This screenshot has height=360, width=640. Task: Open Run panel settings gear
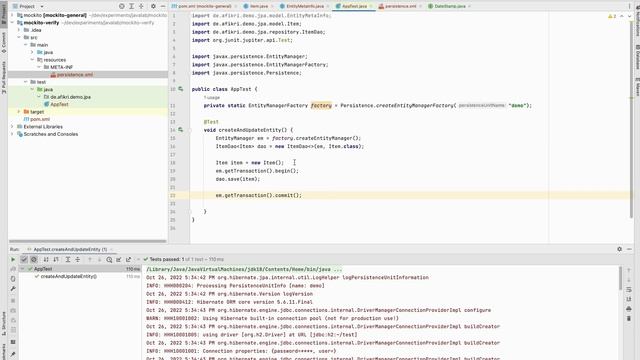(x=620, y=249)
